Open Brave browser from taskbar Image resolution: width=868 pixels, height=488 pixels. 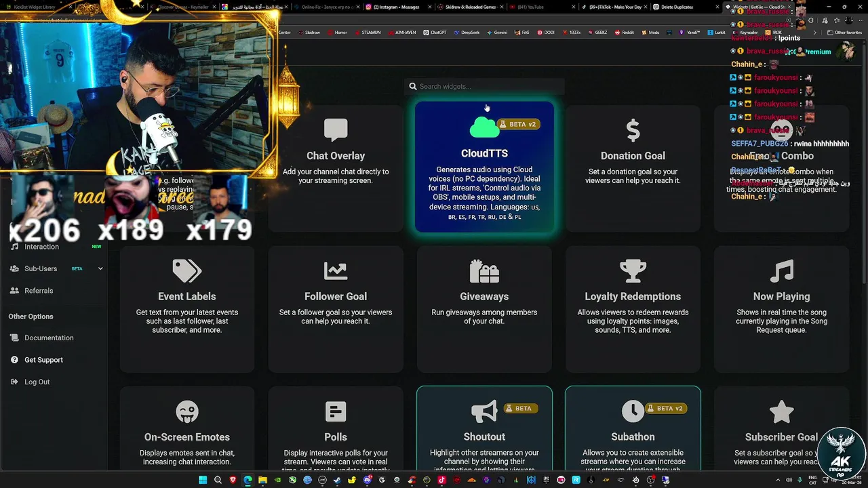click(x=233, y=480)
